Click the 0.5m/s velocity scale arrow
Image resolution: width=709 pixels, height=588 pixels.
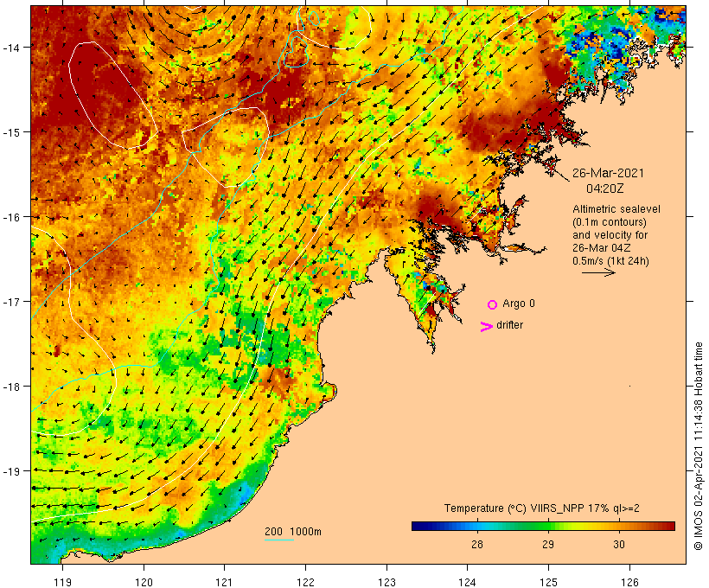coord(598,272)
